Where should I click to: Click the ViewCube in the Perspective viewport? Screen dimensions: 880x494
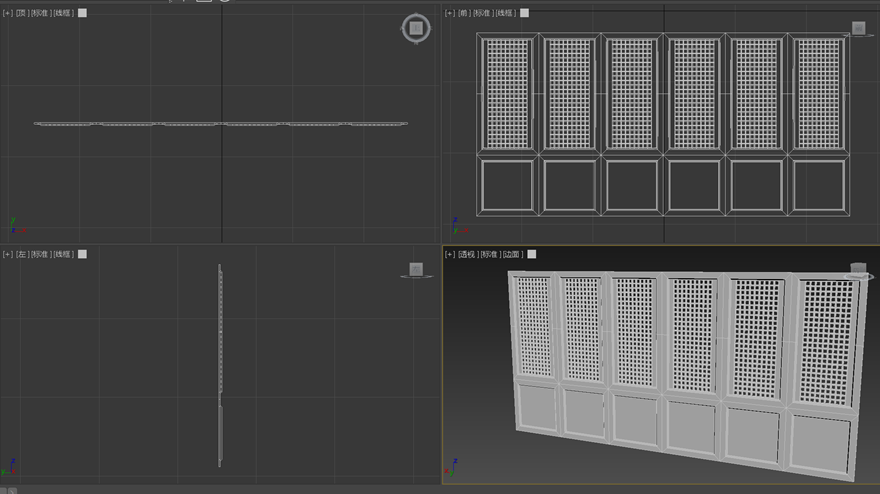858,270
